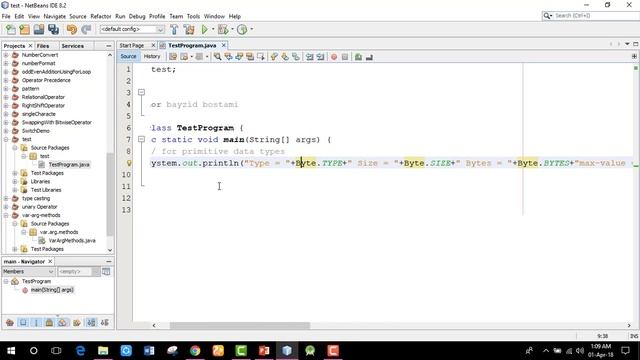Minimize the Projects panel
The width and height of the screenshot is (640, 360).
click(x=109, y=46)
